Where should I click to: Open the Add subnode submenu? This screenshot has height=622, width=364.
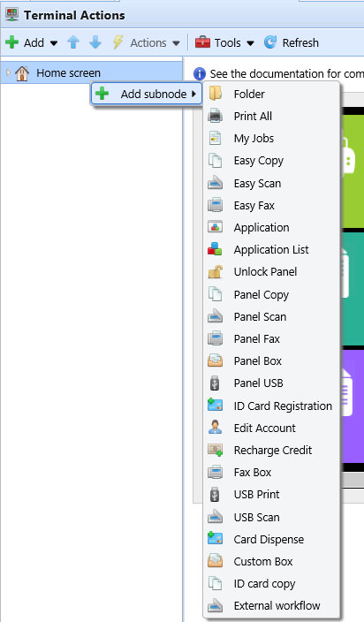(147, 94)
